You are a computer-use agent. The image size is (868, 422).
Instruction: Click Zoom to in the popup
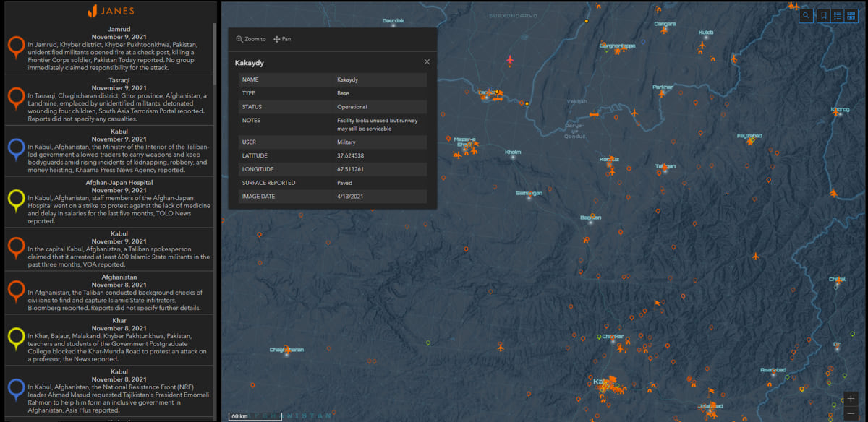[251, 39]
